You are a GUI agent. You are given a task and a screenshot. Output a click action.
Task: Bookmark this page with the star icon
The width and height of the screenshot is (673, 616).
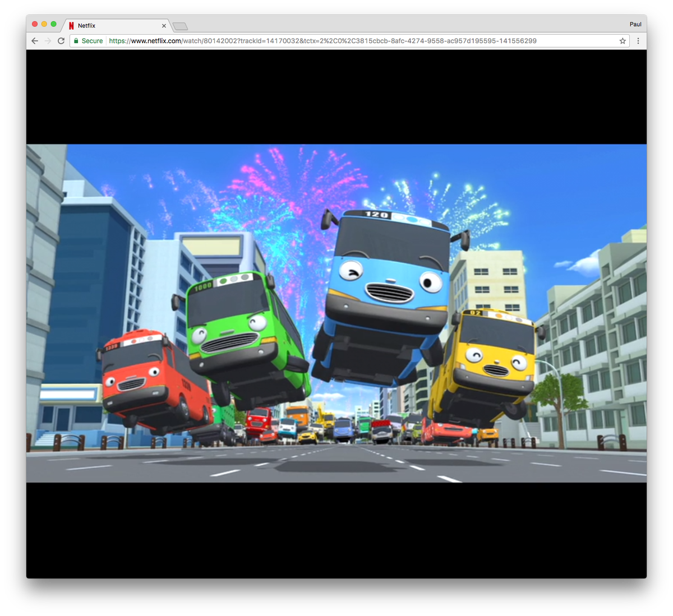click(x=623, y=41)
